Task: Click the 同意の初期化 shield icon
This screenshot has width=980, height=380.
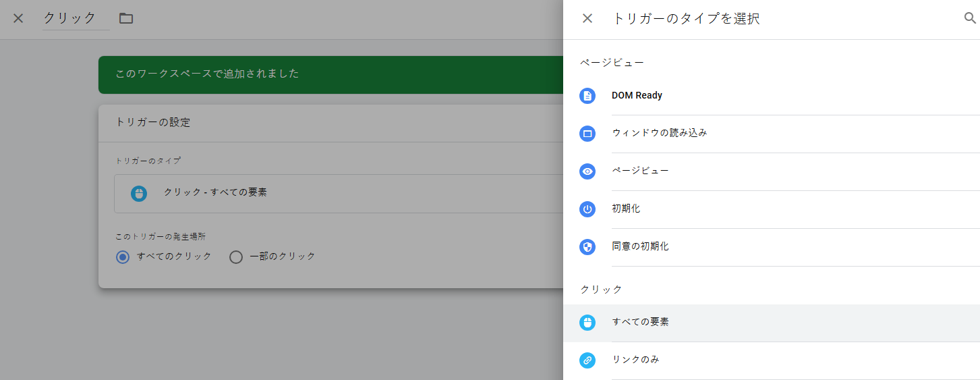Action: click(x=587, y=247)
